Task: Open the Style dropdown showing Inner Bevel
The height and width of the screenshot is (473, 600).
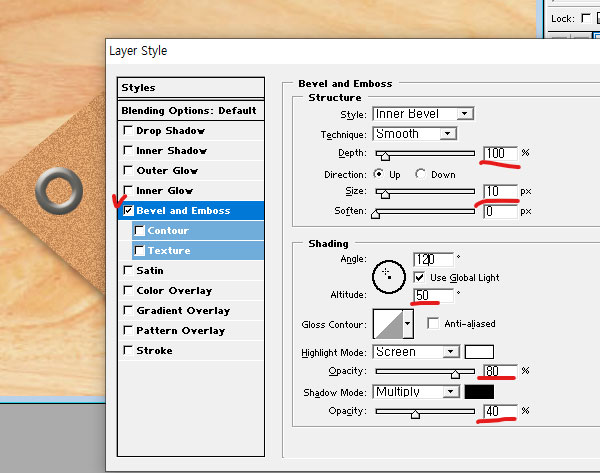Action: (x=423, y=114)
